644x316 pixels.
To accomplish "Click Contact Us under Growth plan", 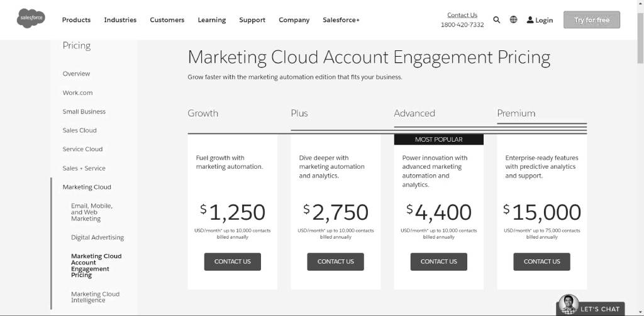I will 233,262.
